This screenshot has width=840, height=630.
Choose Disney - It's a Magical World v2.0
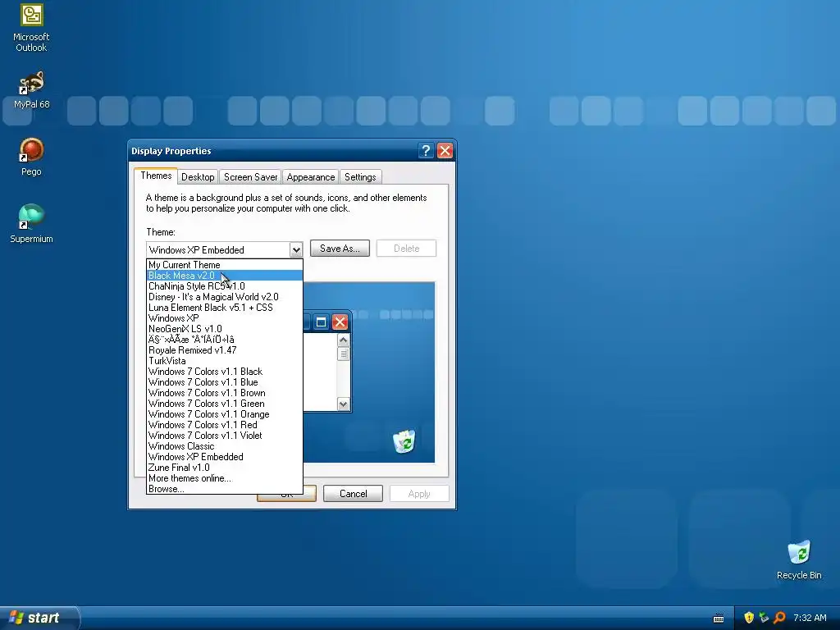click(225, 297)
